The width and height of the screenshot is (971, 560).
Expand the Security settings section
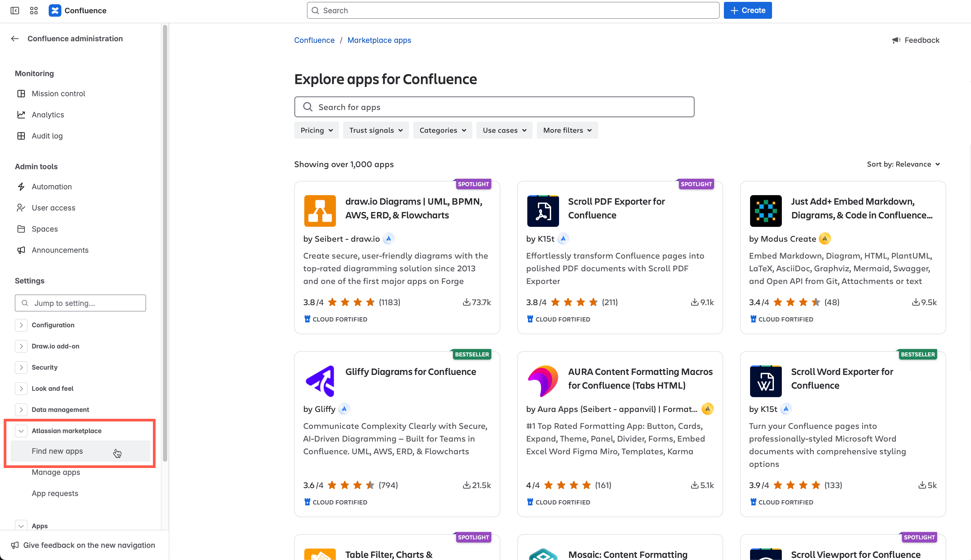pos(21,367)
